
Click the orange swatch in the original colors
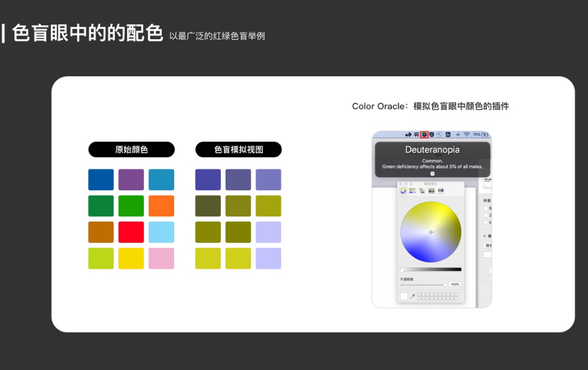(161, 206)
